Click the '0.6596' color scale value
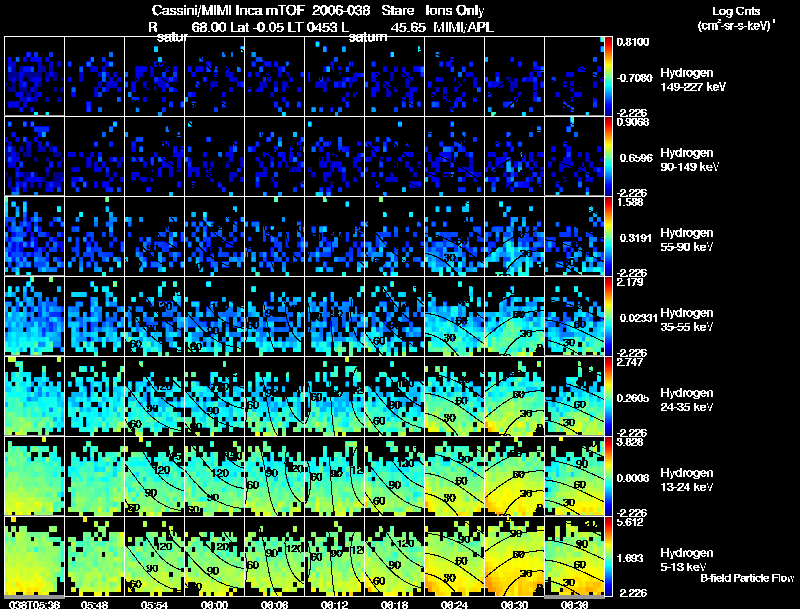 [x=636, y=158]
